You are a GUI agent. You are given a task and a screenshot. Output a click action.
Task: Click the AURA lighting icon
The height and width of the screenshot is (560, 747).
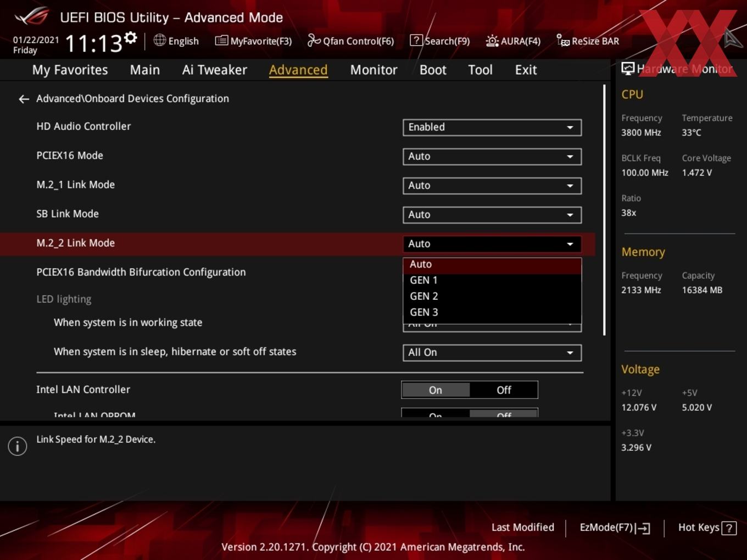[492, 41]
